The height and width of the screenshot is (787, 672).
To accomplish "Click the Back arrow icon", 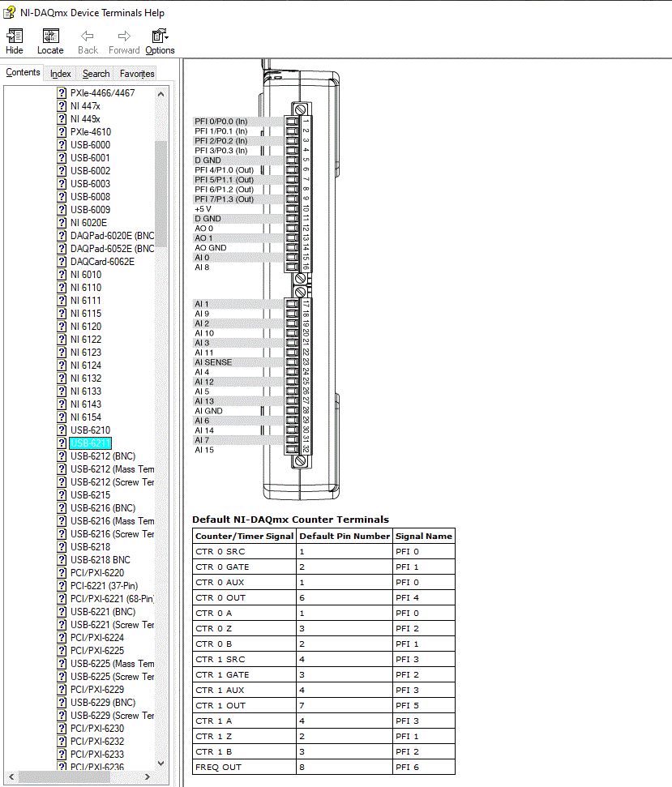I will tap(88, 36).
